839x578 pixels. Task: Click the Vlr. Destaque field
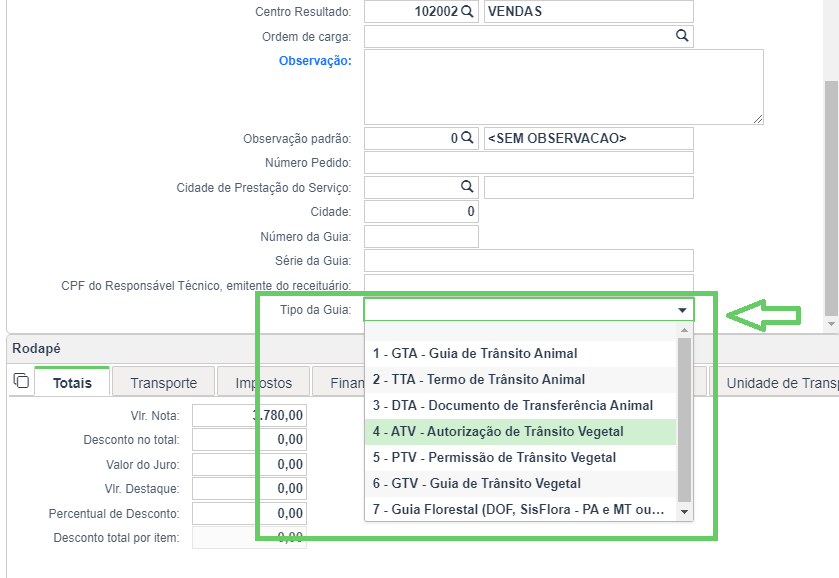click(249, 489)
